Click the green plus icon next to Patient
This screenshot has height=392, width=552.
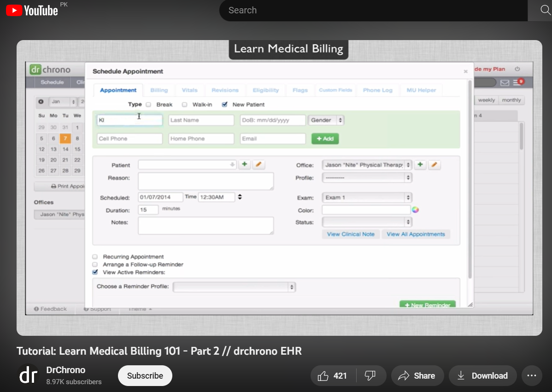pyautogui.click(x=244, y=164)
